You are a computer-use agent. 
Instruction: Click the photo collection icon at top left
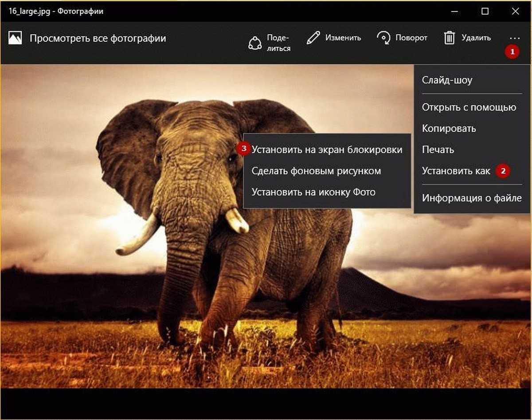15,38
